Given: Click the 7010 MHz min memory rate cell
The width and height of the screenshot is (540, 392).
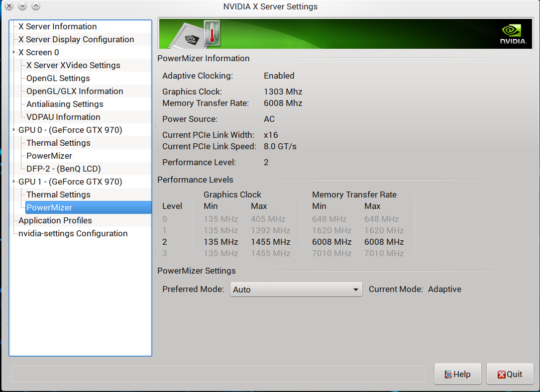Looking at the screenshot, I should 331,254.
